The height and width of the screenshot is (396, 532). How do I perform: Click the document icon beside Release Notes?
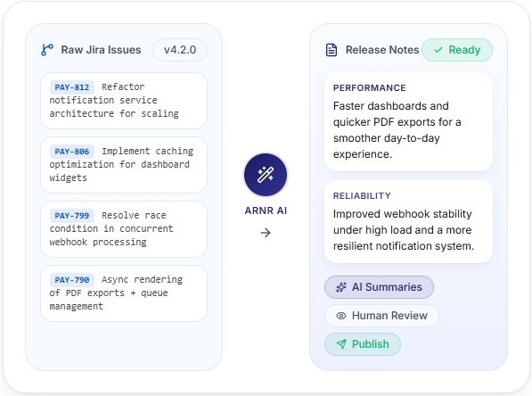[331, 50]
